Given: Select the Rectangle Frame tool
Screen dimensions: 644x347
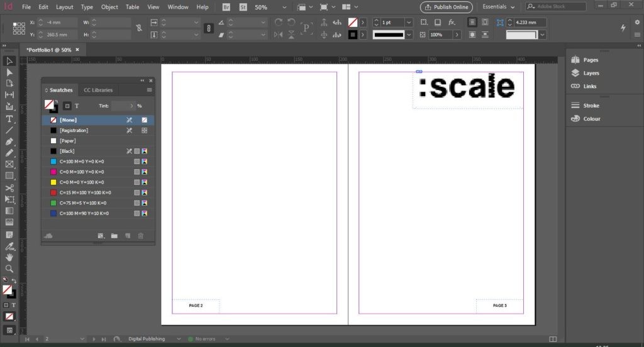Looking at the screenshot, I should (9, 164).
